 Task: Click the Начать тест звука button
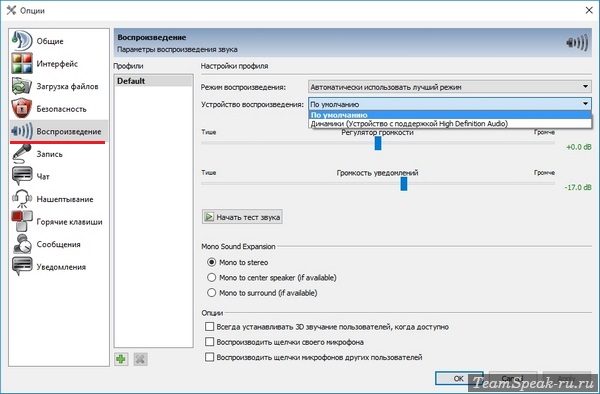tap(242, 217)
